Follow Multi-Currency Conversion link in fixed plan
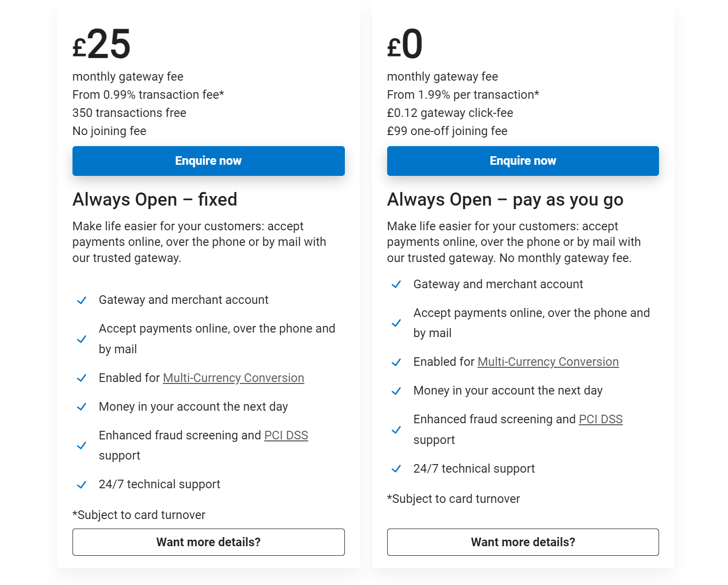This screenshot has width=728, height=585. tap(234, 378)
